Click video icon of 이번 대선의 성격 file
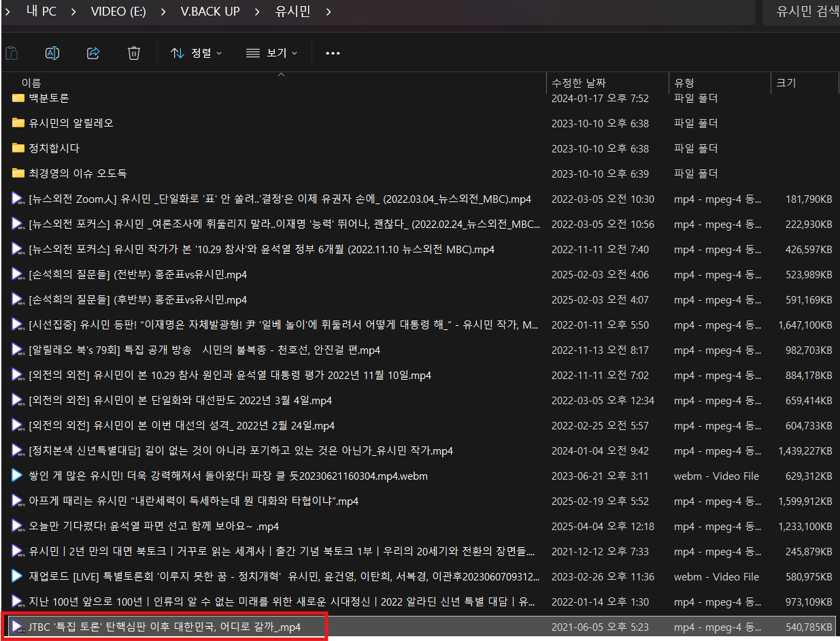This screenshot has height=641, width=840. 18,425
